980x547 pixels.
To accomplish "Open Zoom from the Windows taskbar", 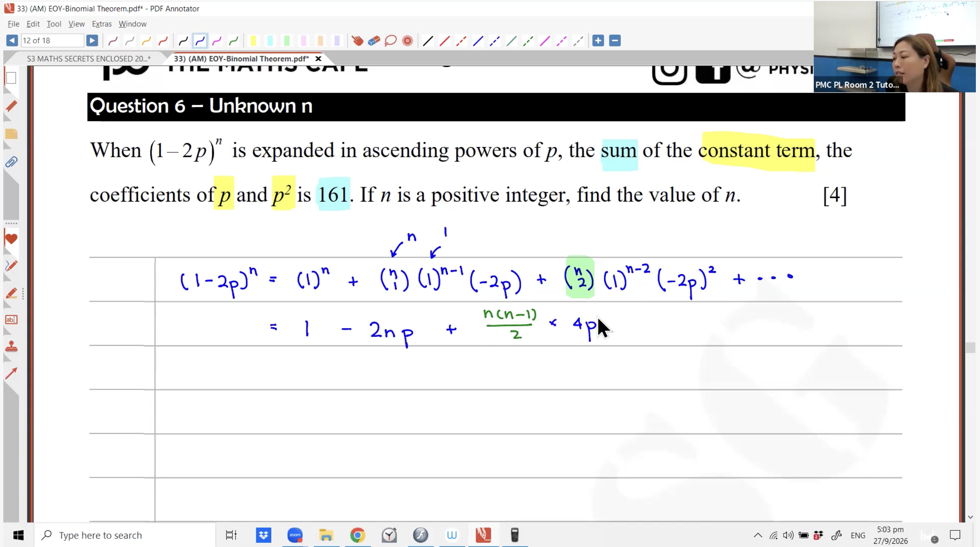I will (295, 535).
